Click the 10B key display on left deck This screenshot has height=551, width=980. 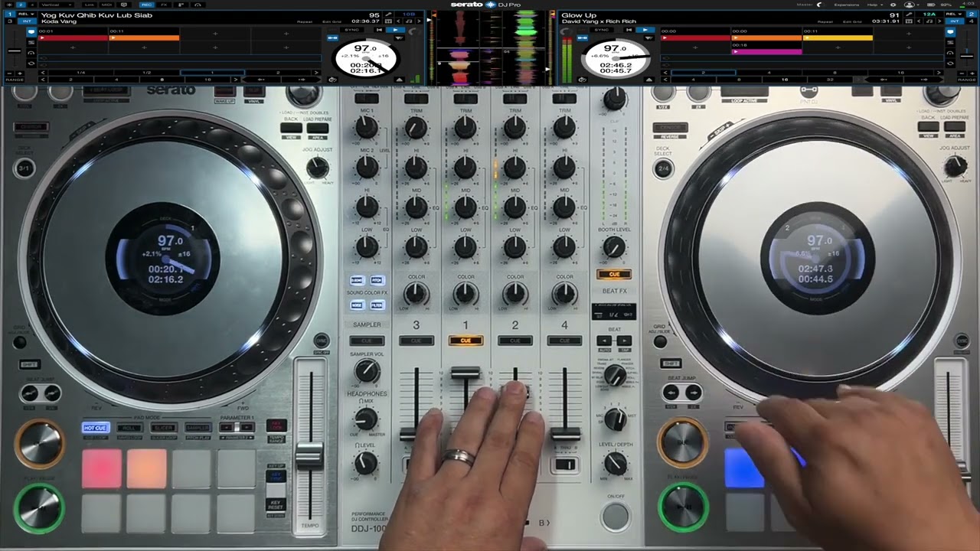click(409, 14)
